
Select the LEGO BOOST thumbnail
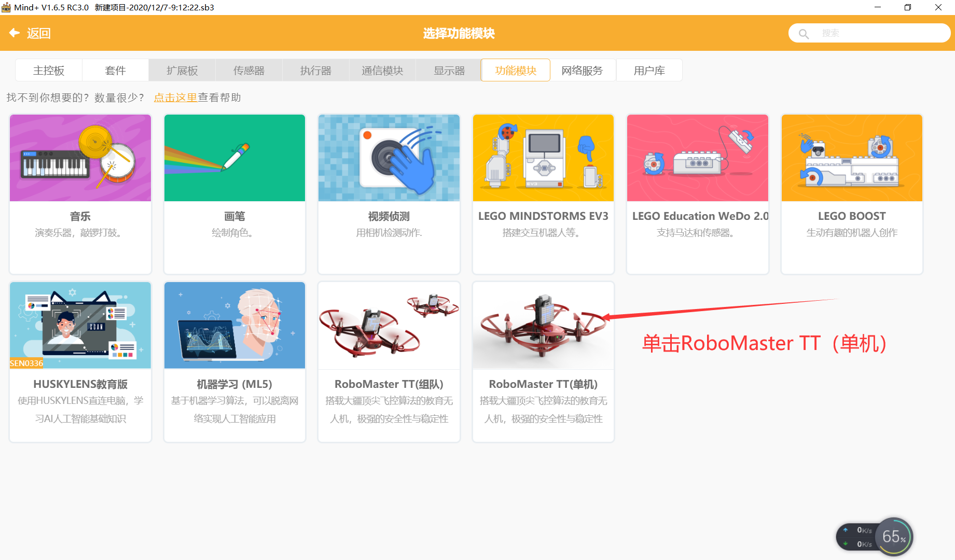[852, 158]
